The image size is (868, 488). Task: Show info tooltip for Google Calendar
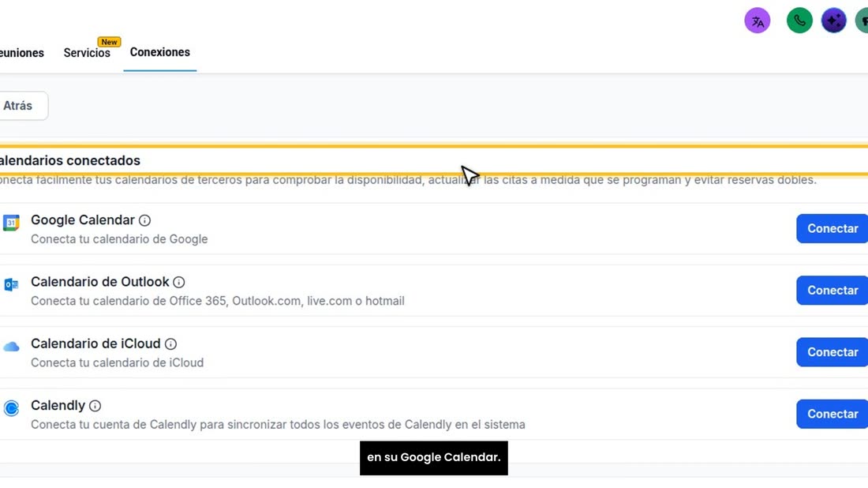144,220
